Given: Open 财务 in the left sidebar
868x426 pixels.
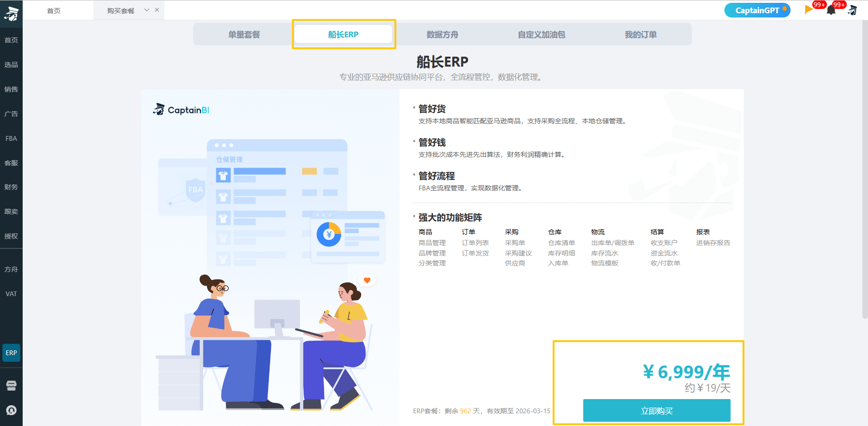Looking at the screenshot, I should (x=11, y=187).
